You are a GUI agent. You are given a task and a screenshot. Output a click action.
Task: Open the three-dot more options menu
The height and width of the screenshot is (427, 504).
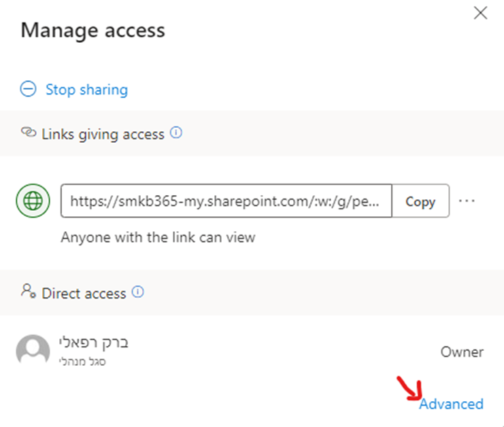pyautogui.click(x=466, y=201)
